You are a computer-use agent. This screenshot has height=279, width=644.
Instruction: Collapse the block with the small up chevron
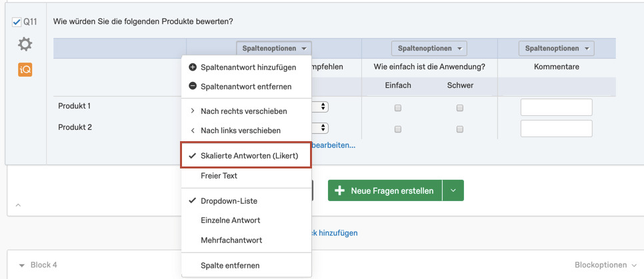[x=17, y=204]
